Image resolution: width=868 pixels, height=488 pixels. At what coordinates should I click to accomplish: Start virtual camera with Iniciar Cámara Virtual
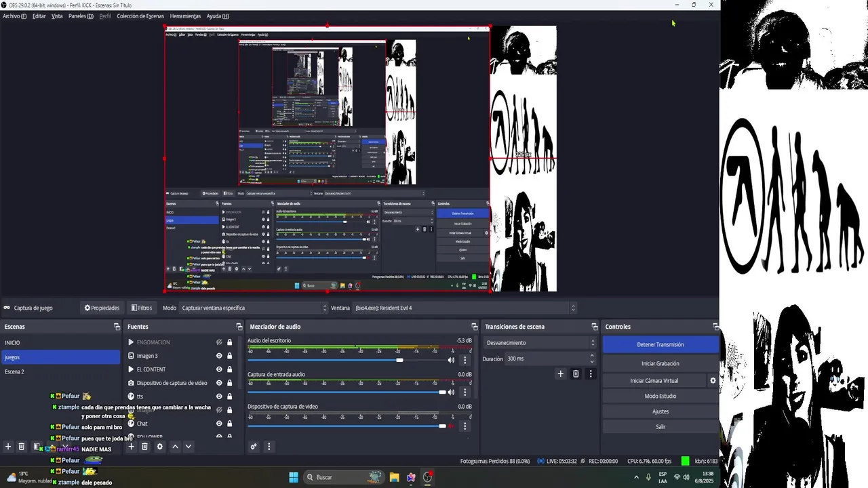[654, 381]
